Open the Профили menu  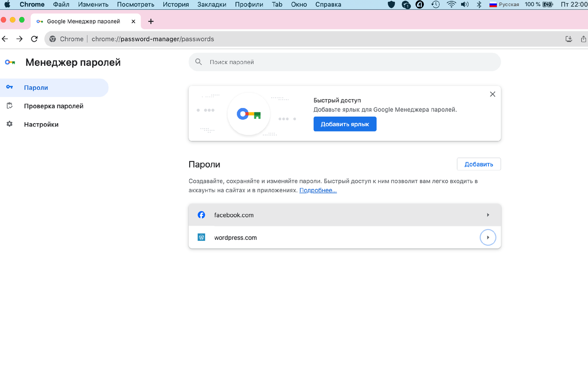(249, 4)
